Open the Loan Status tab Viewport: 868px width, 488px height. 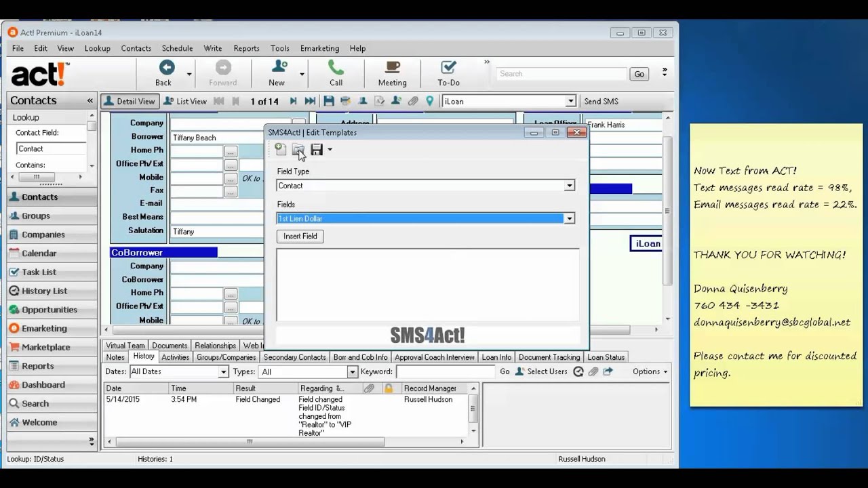coord(606,357)
